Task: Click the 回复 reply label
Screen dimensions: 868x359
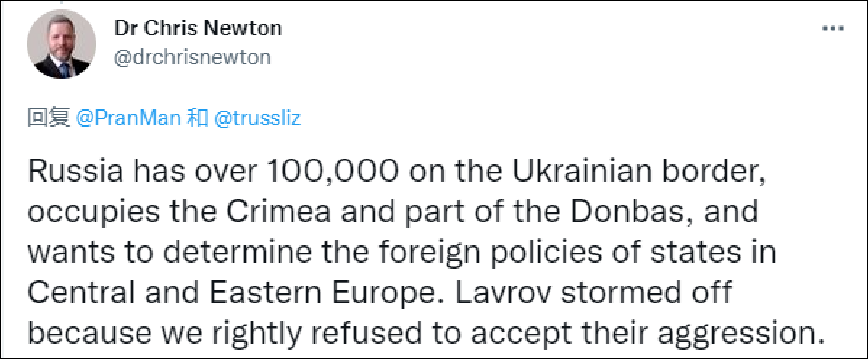Action: pyautogui.click(x=49, y=118)
